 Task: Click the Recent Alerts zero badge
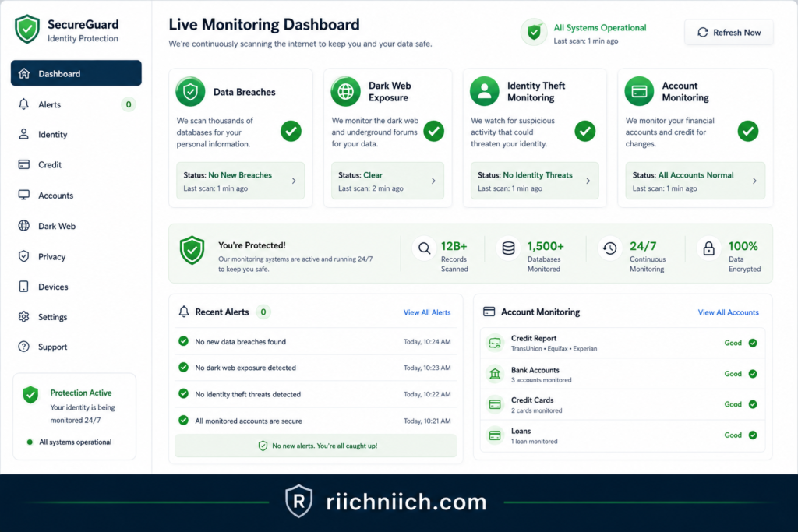coord(263,312)
